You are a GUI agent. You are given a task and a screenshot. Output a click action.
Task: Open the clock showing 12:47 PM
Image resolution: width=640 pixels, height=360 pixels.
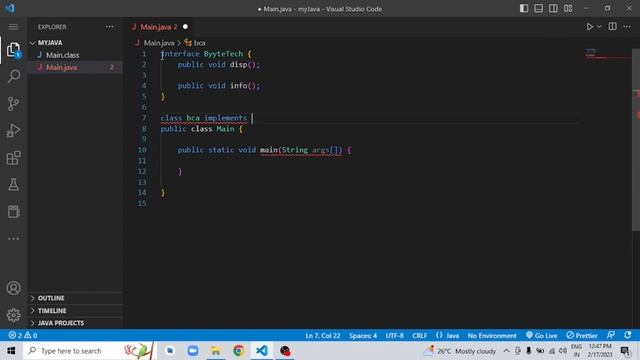point(600,351)
